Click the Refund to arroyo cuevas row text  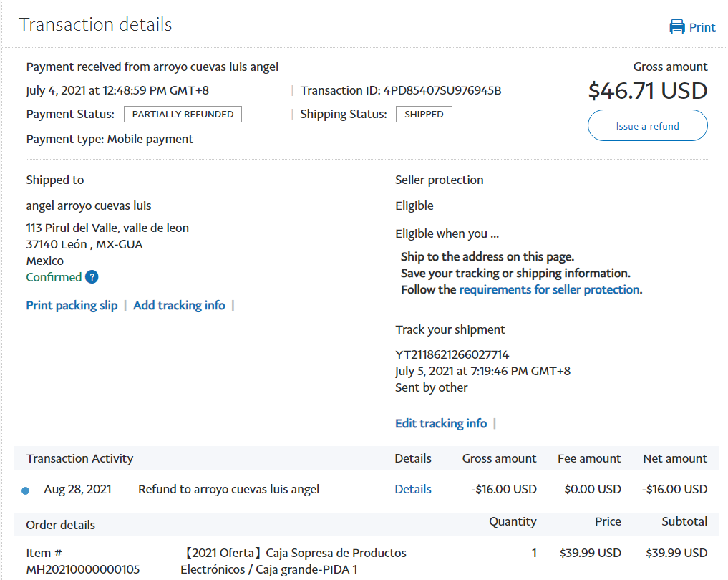coord(228,489)
